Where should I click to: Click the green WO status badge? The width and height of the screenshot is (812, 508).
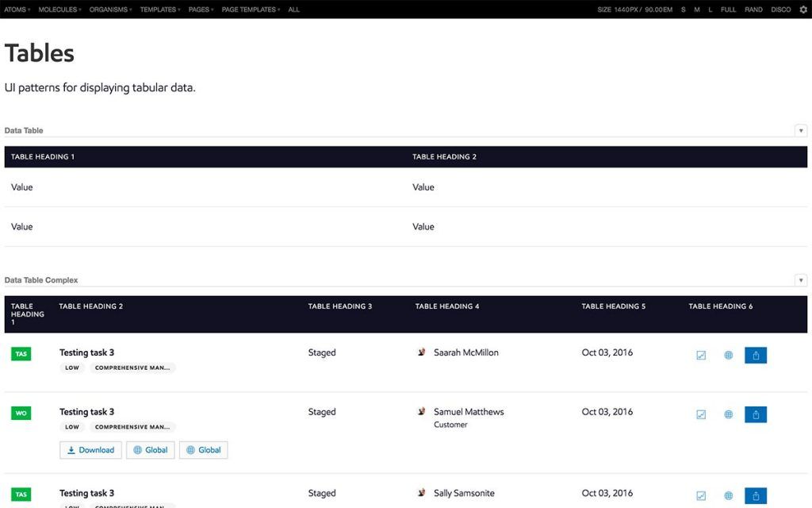[x=21, y=414]
